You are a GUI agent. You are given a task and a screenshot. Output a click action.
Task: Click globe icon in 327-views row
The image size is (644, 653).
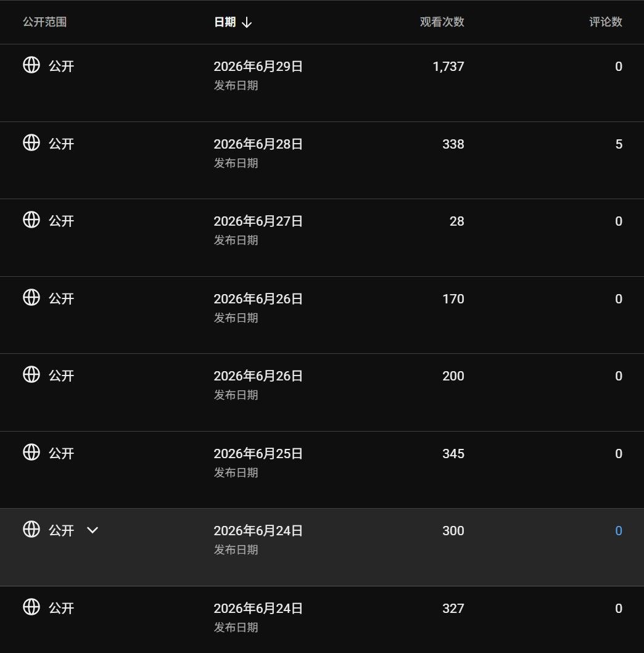pyautogui.click(x=31, y=607)
